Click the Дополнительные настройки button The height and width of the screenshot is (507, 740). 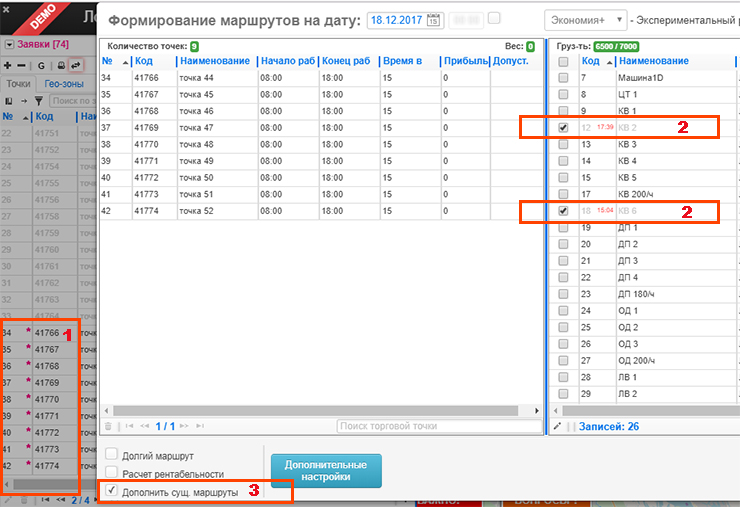[x=326, y=471]
